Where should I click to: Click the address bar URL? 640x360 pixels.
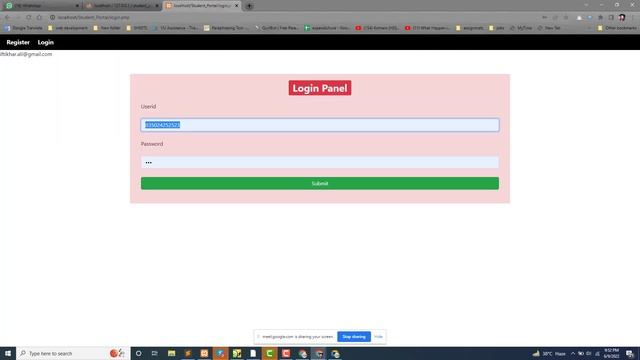coord(93,18)
